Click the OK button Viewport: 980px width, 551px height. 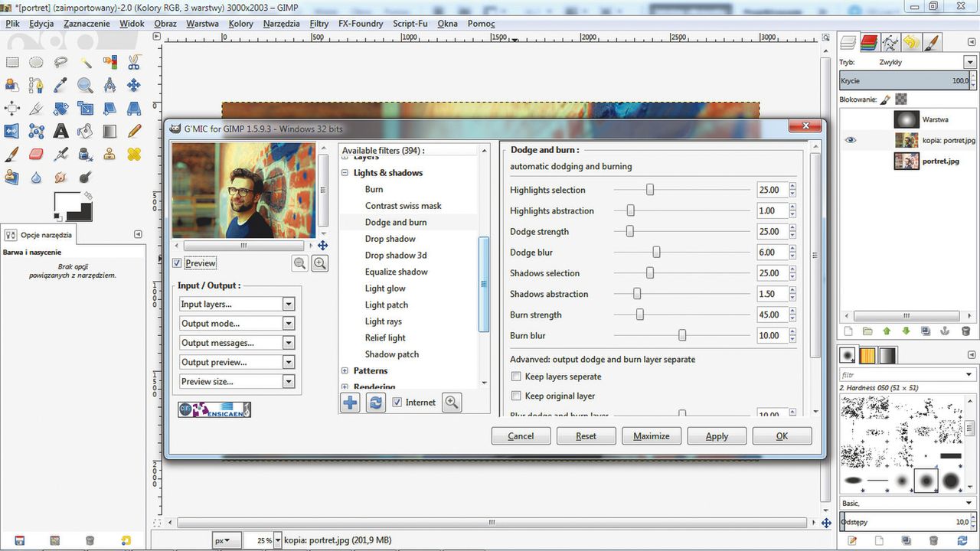(x=782, y=435)
